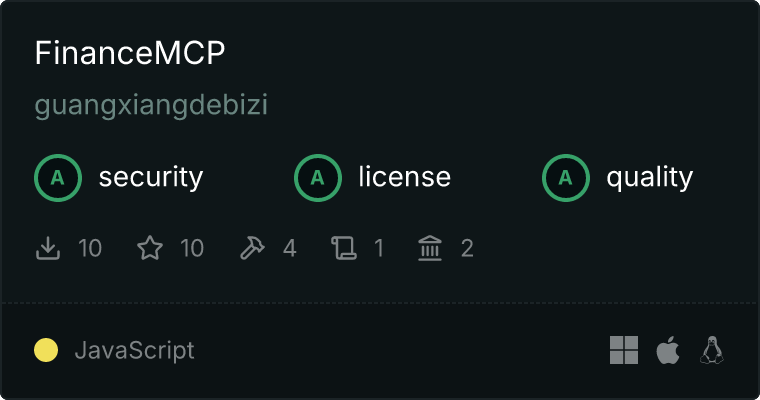Viewport: 760px width, 400px height.
Task: Select the license label
Action: pos(405,177)
